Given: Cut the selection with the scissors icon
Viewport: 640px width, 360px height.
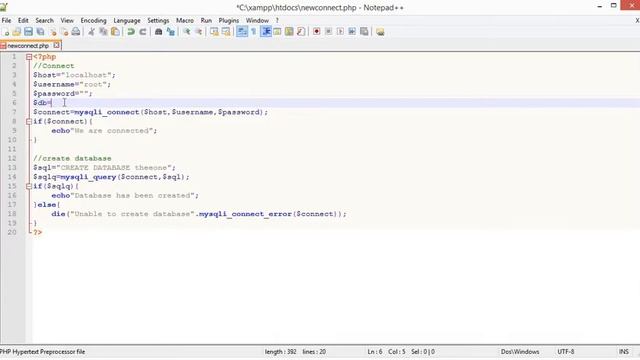Looking at the screenshot, I should (91, 32).
